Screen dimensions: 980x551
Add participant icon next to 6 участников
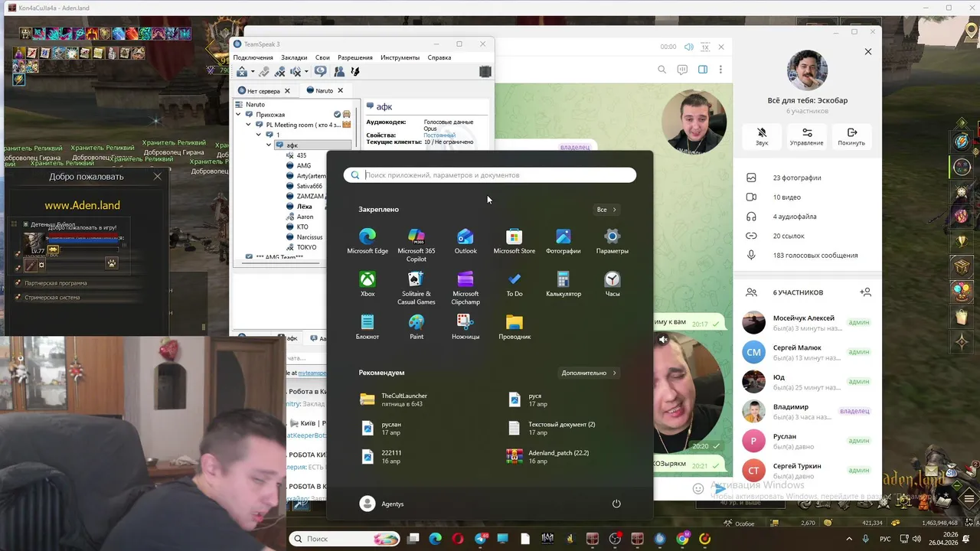[865, 292]
